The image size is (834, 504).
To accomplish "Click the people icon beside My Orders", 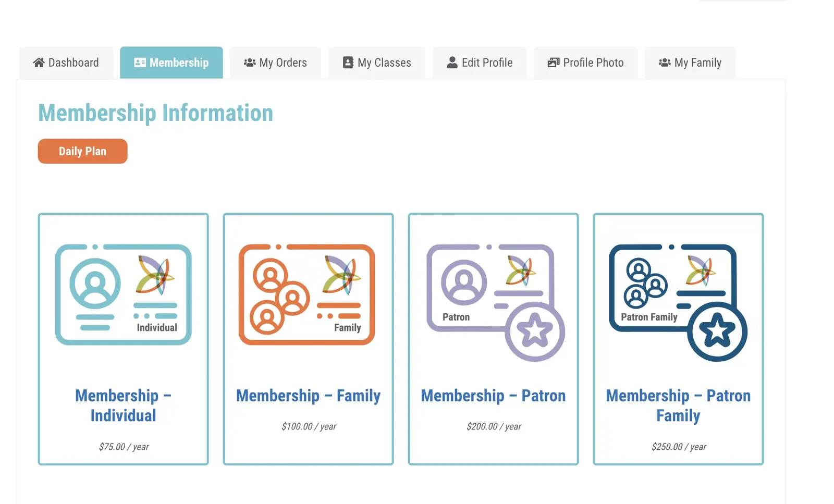I will click(250, 63).
